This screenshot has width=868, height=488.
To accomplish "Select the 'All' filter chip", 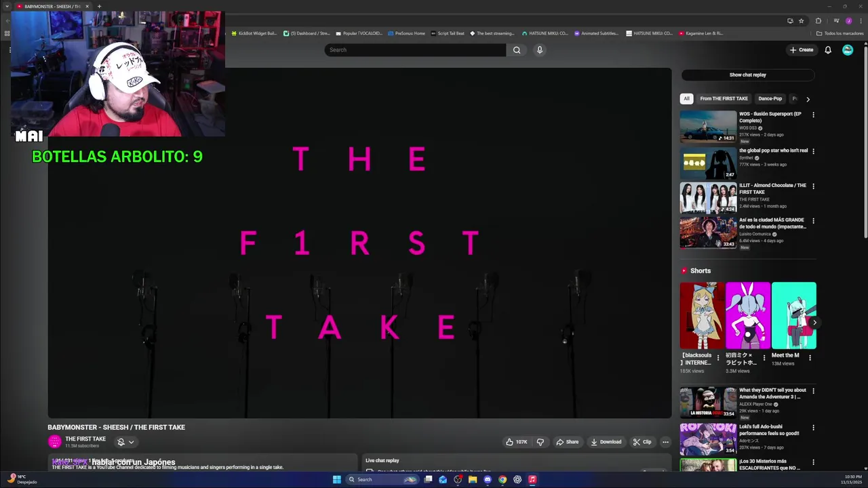I will (x=686, y=98).
